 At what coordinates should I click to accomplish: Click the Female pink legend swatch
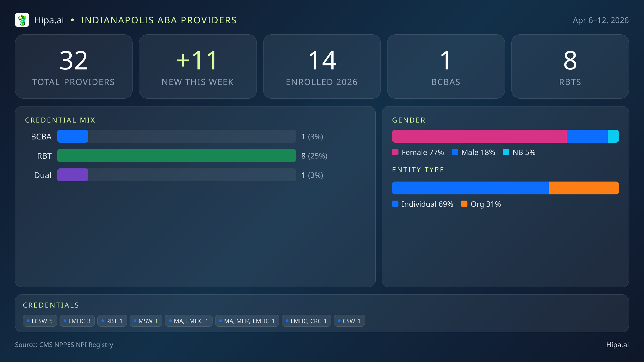point(395,152)
